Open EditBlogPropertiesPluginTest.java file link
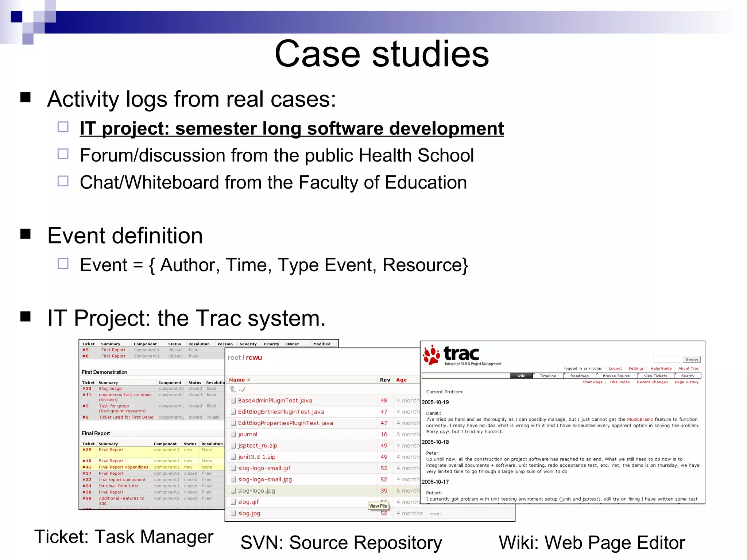 point(285,423)
